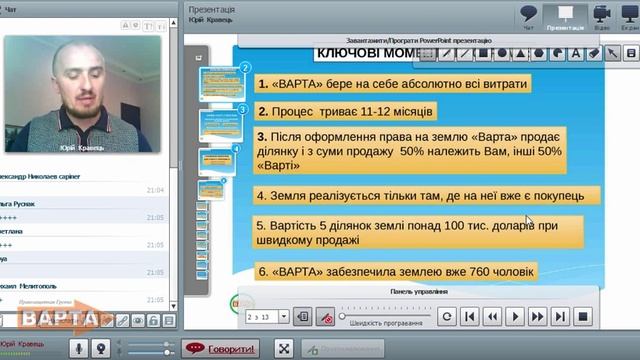Select chat entry from Михаил Мелитополь

click(84, 293)
